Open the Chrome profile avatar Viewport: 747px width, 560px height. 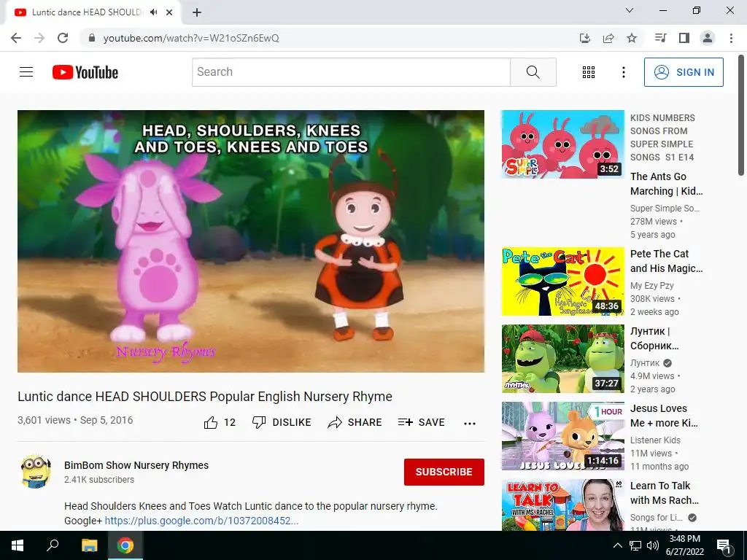(708, 38)
